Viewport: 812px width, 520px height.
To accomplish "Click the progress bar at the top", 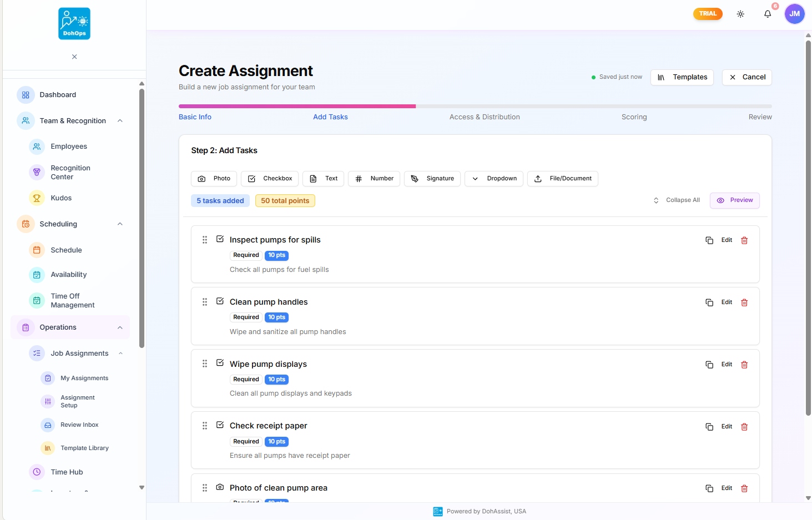I will point(475,106).
